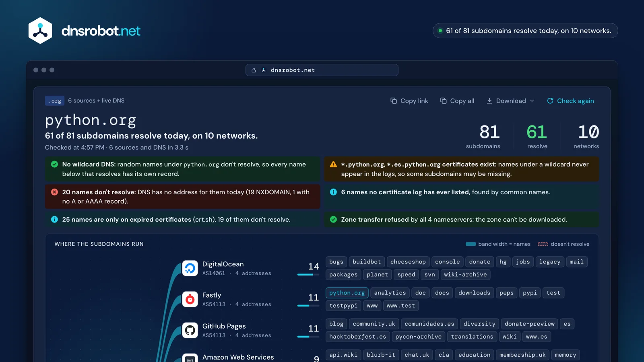Image resolution: width=644 pixels, height=362 pixels.
Task: Click the 81 subdomains stat
Action: [483, 136]
